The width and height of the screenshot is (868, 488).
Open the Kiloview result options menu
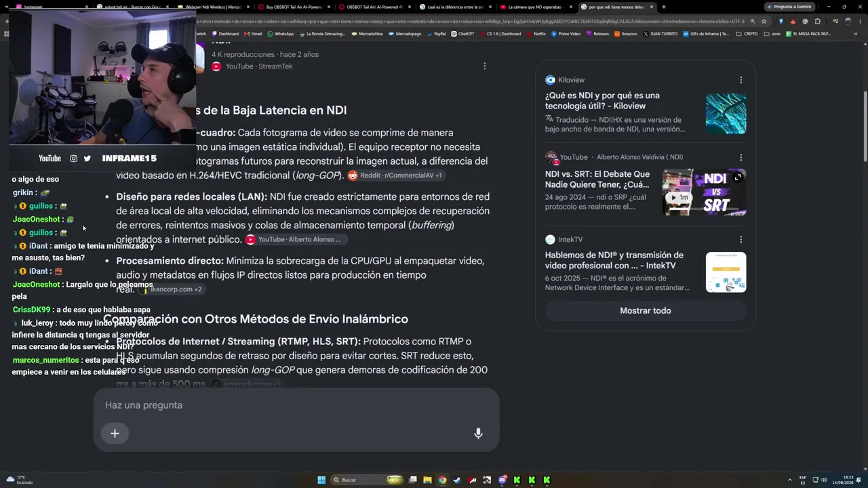tap(741, 80)
